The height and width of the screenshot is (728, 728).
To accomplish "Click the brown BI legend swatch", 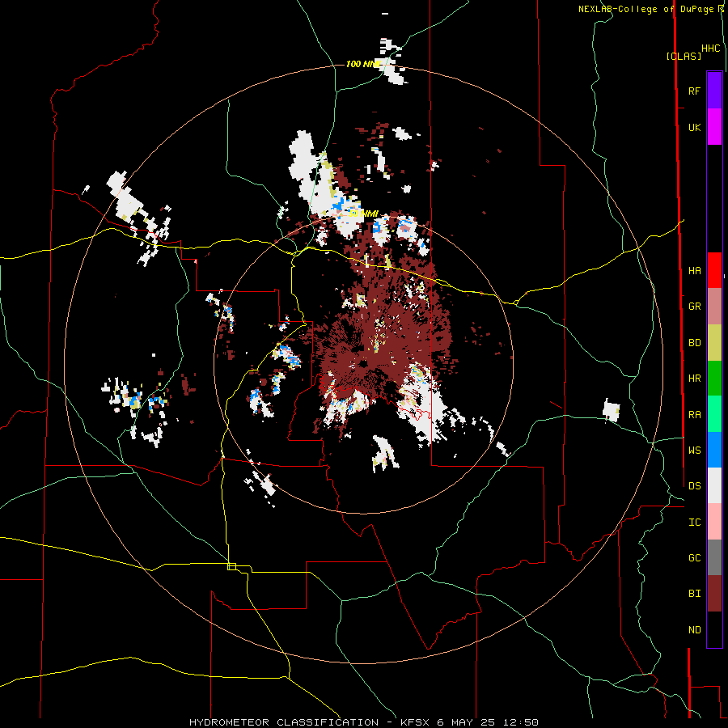I will pos(714,594).
